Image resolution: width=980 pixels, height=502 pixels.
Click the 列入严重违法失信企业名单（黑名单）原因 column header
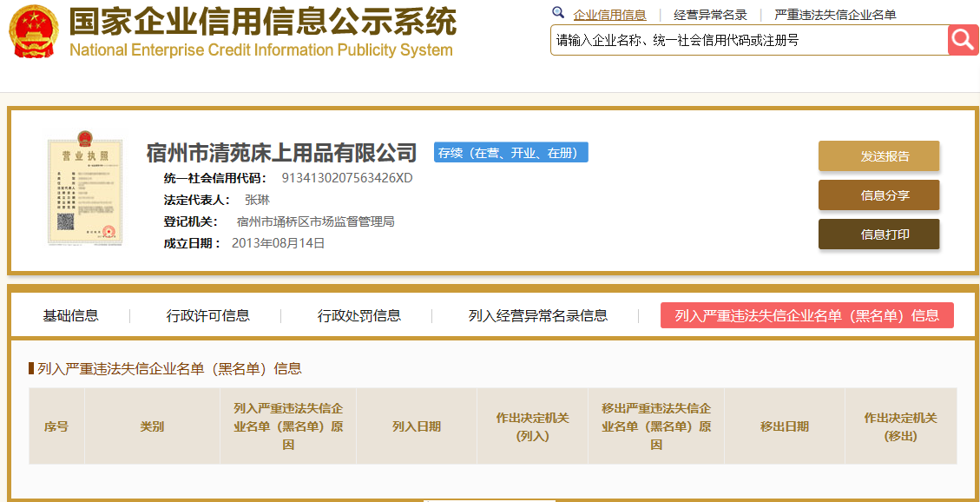pyautogui.click(x=288, y=426)
